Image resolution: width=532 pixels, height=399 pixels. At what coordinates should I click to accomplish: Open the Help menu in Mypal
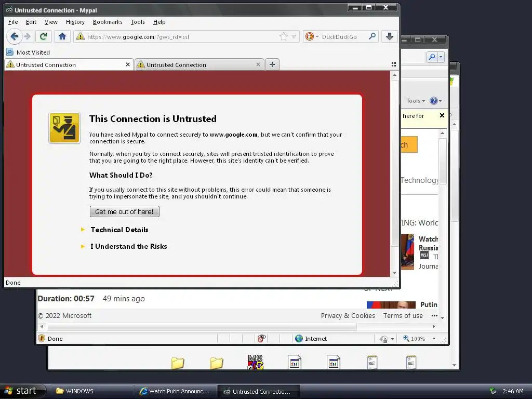(159, 22)
